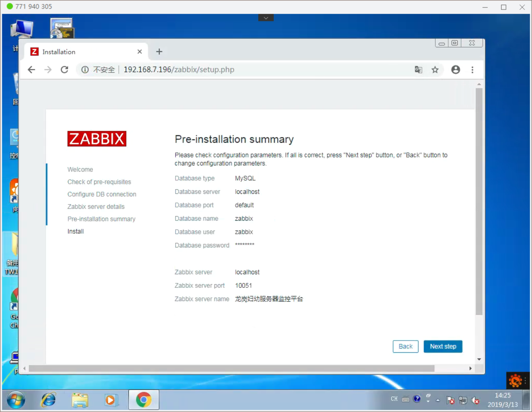Click the CH input language indicator
This screenshot has height=412, width=532.
(x=394, y=399)
